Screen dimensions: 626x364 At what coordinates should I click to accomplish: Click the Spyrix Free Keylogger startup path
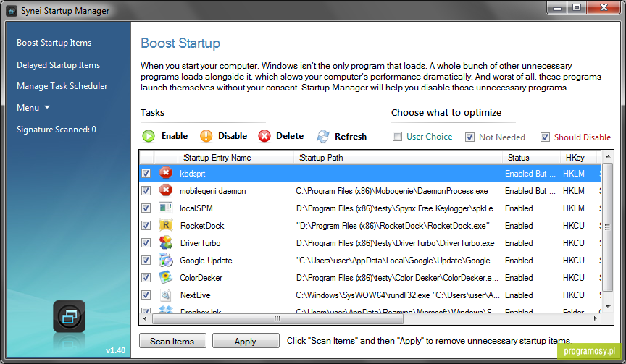pos(398,208)
